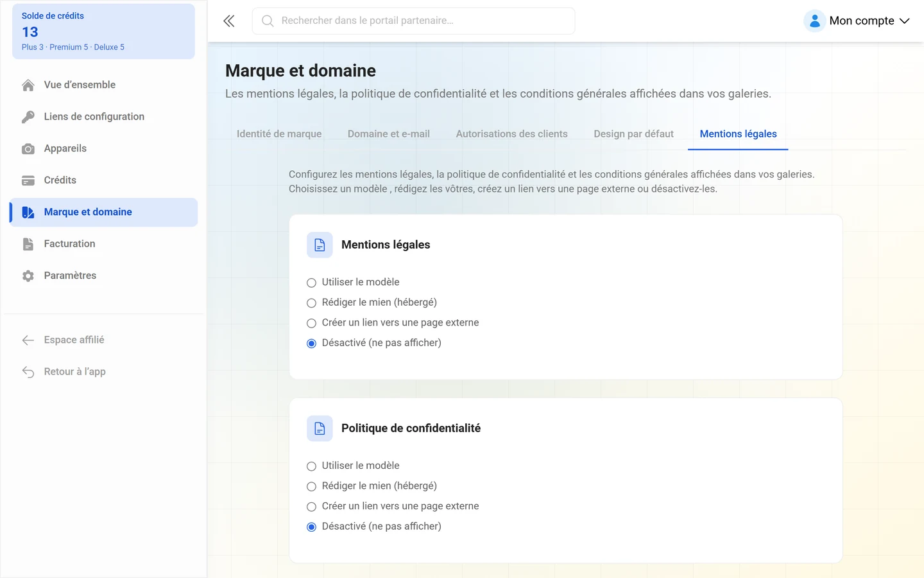Open Vue d'ensemble in the sidebar
Viewport: 924px width, 578px height.
pyautogui.click(x=104, y=85)
